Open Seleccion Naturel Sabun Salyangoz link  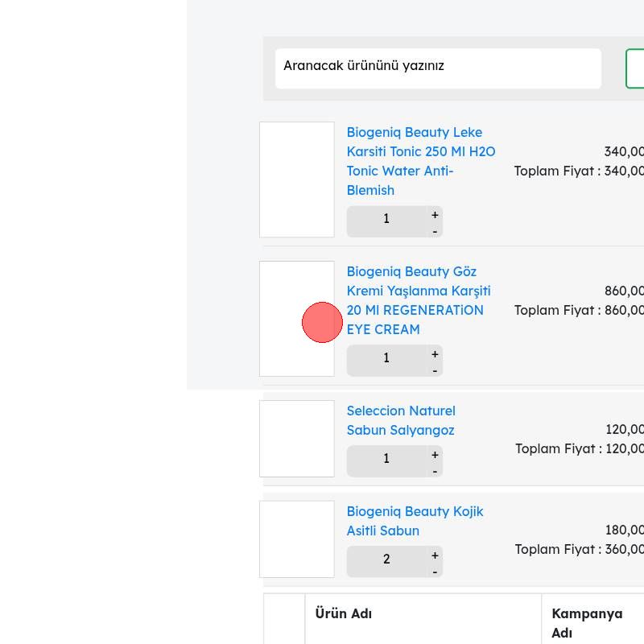(x=400, y=420)
